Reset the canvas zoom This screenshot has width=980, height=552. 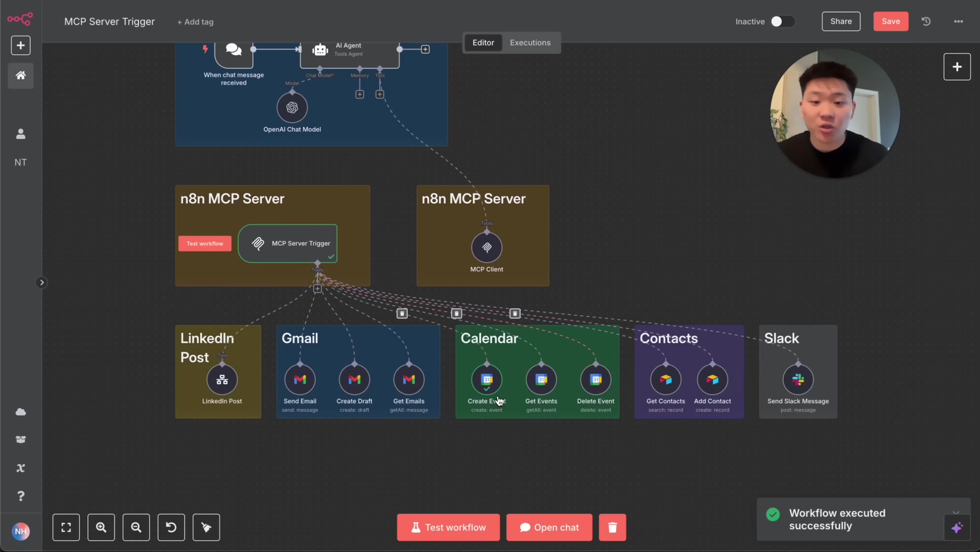tap(171, 527)
